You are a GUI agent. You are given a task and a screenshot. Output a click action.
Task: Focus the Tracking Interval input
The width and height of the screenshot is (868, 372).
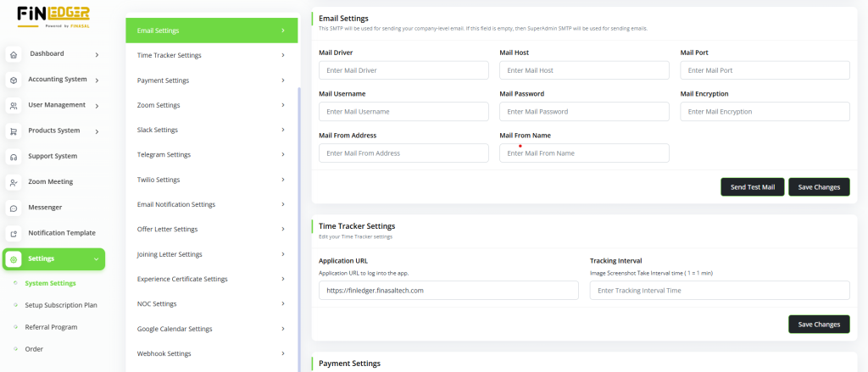coord(720,291)
